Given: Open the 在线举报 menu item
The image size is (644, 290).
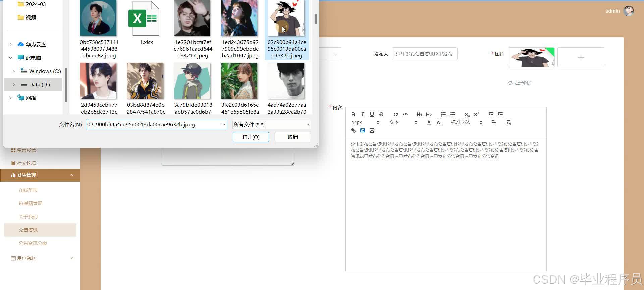Looking at the screenshot, I should click(28, 190).
